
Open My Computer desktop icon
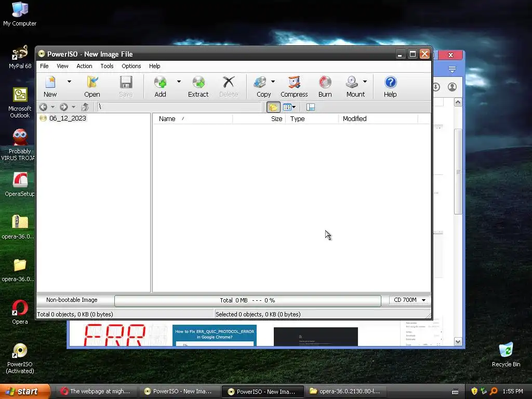click(x=20, y=14)
